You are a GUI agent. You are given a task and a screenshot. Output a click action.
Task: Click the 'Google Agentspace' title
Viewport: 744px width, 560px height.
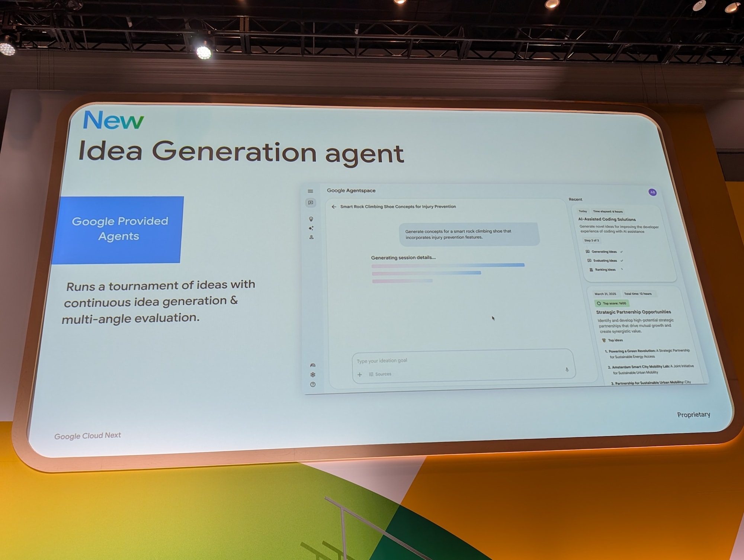click(x=351, y=190)
